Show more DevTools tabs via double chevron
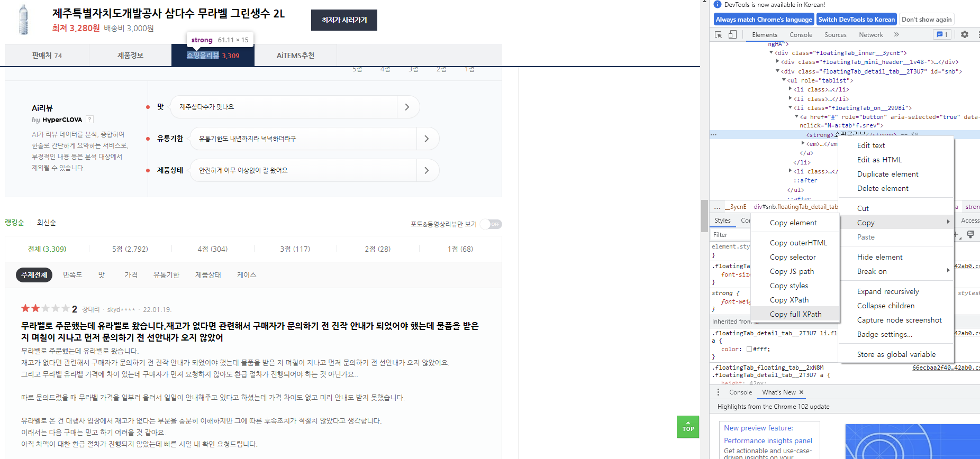980x459 pixels. (x=896, y=34)
